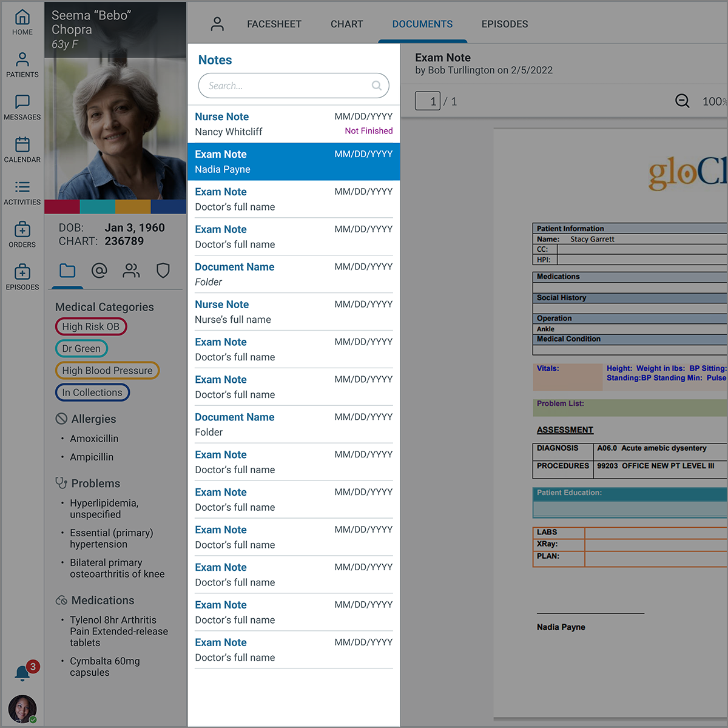This screenshot has height=728, width=728.
Task: Switch to the Facesheet tab
Action: point(274,24)
